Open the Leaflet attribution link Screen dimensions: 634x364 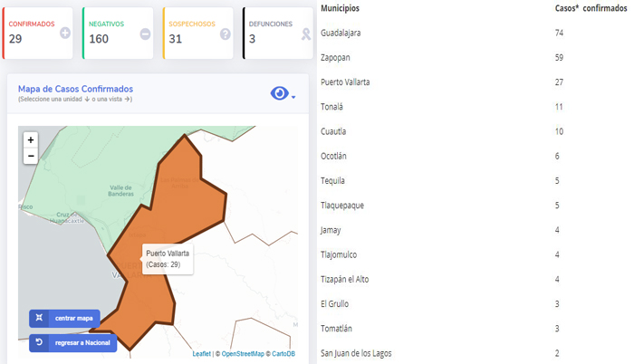point(202,353)
